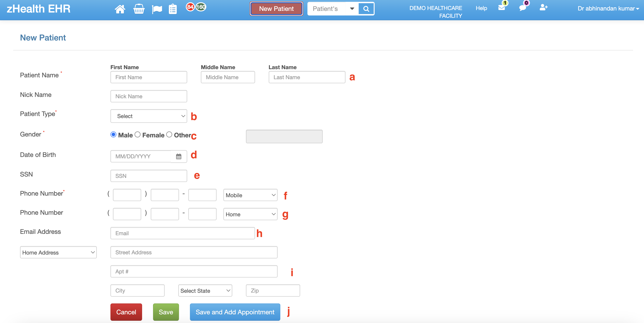The height and width of the screenshot is (323, 644).
Task: Expand the Mobile phone type dropdown
Action: 251,194
